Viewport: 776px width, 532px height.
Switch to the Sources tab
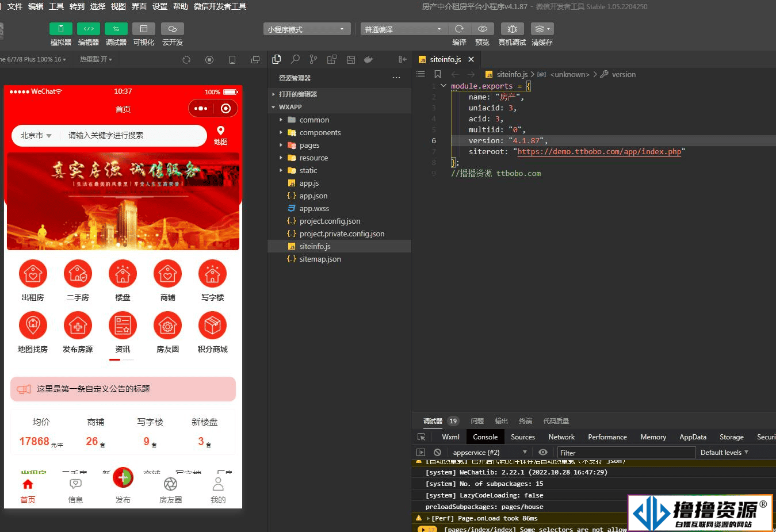[x=523, y=437]
